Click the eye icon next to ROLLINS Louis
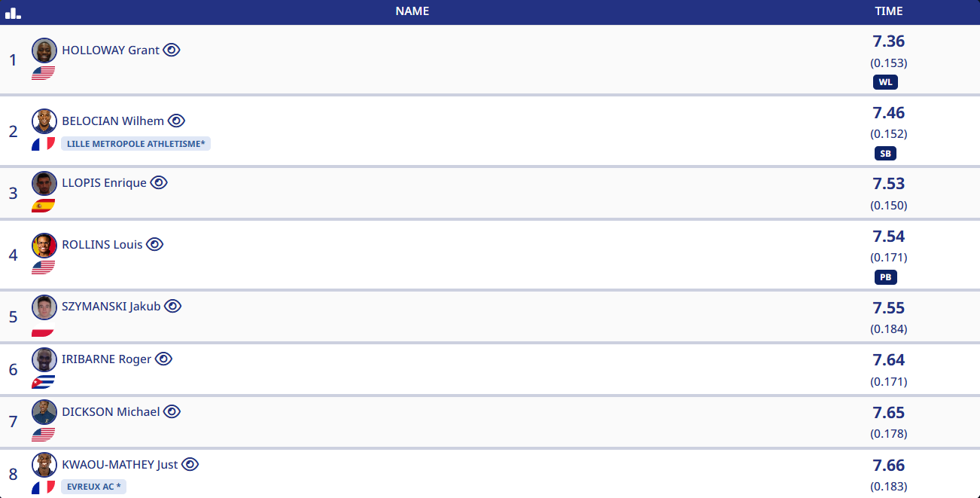Viewport: 980px width, 498px height. point(154,245)
